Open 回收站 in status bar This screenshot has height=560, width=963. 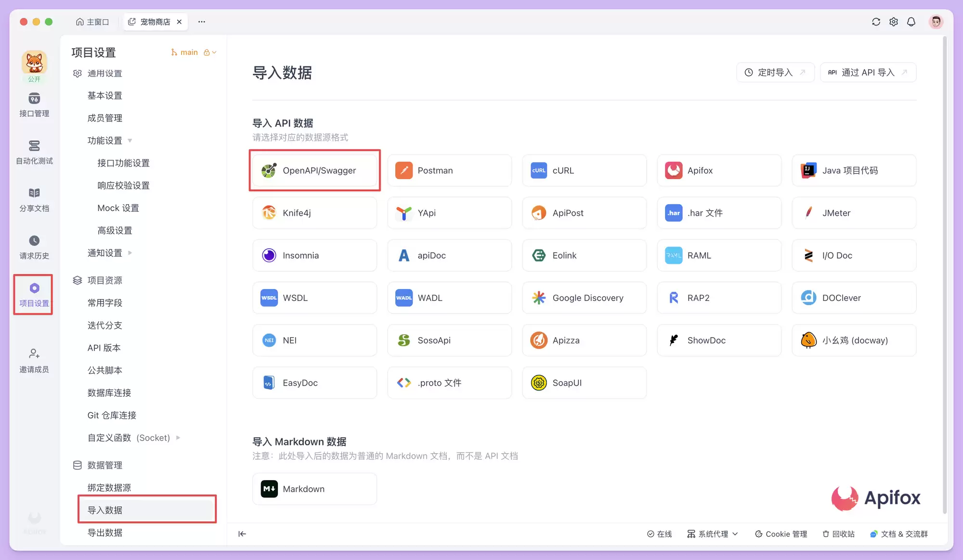tap(838, 534)
